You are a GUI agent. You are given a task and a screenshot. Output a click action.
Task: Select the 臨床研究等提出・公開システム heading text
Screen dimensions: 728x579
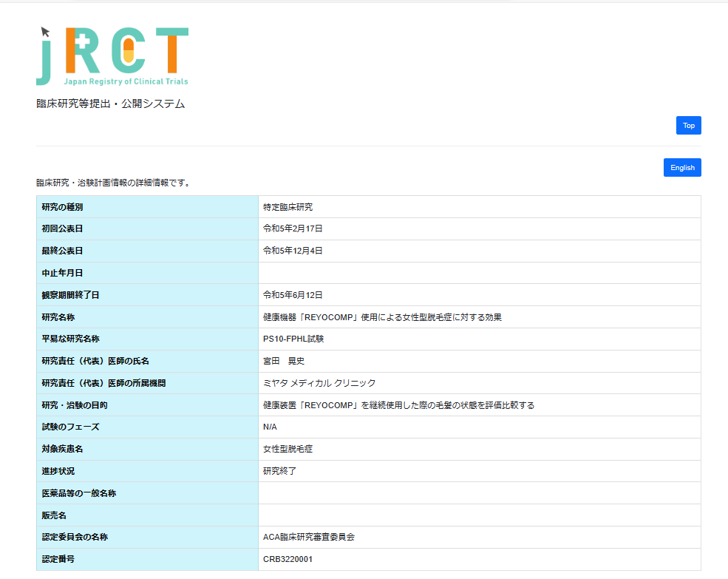click(111, 104)
